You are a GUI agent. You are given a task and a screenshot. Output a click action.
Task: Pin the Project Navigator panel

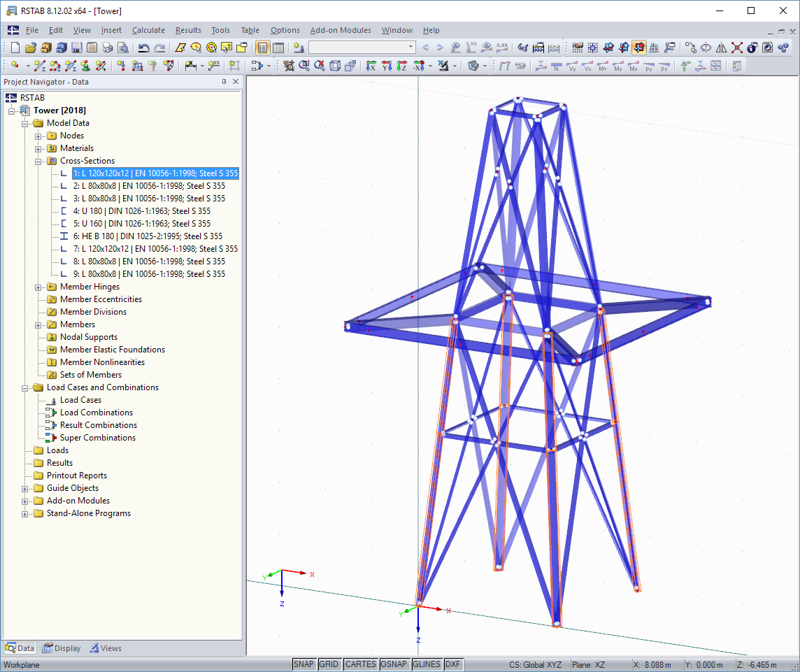[x=224, y=82]
